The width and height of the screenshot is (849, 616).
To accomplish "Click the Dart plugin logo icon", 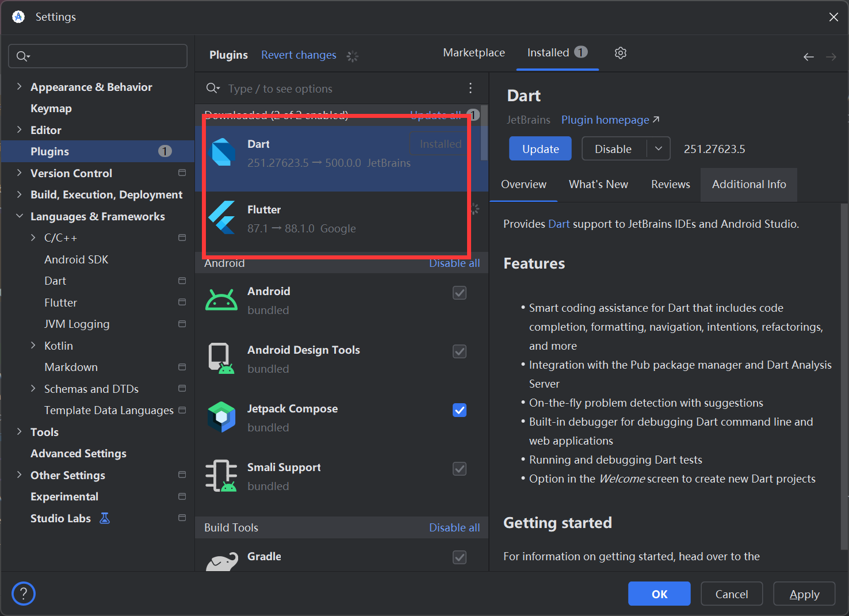I will [x=223, y=152].
